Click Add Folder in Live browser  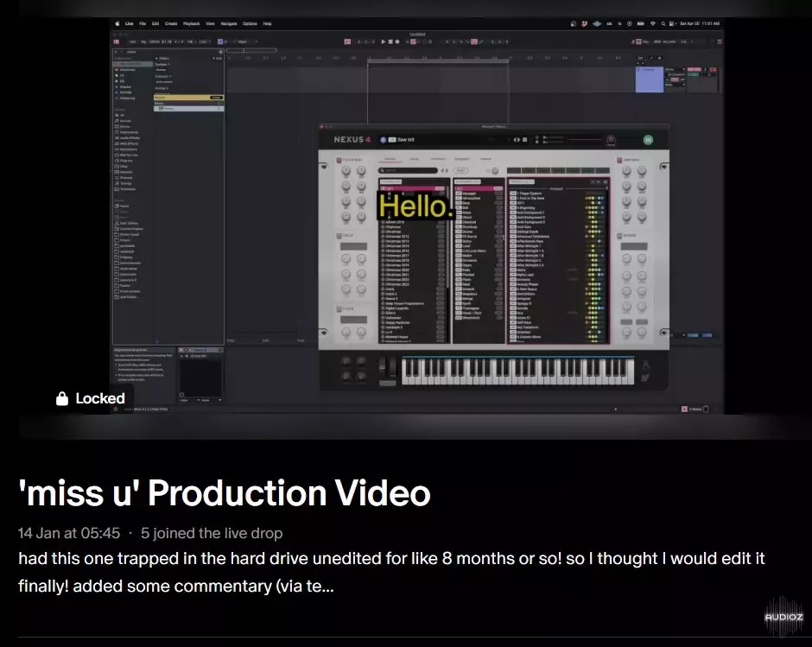tap(126, 297)
